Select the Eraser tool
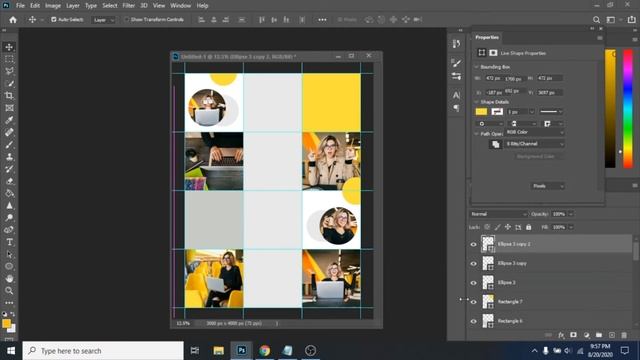This screenshot has height=360, width=640. point(9,181)
